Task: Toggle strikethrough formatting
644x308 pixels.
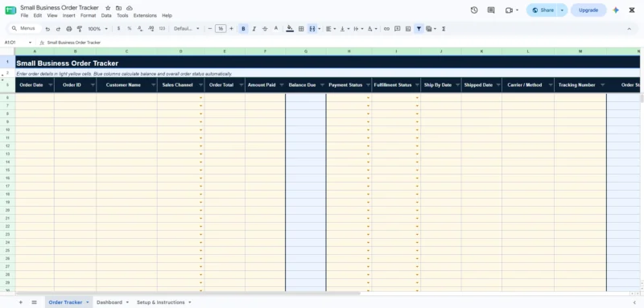Action: click(x=265, y=29)
